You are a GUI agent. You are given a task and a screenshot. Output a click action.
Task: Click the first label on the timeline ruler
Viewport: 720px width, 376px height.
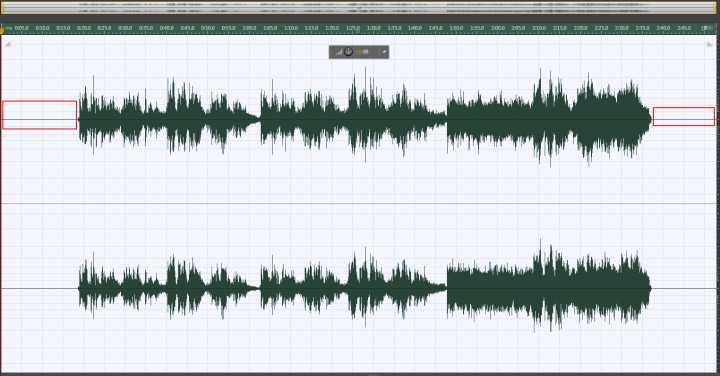tap(22, 28)
